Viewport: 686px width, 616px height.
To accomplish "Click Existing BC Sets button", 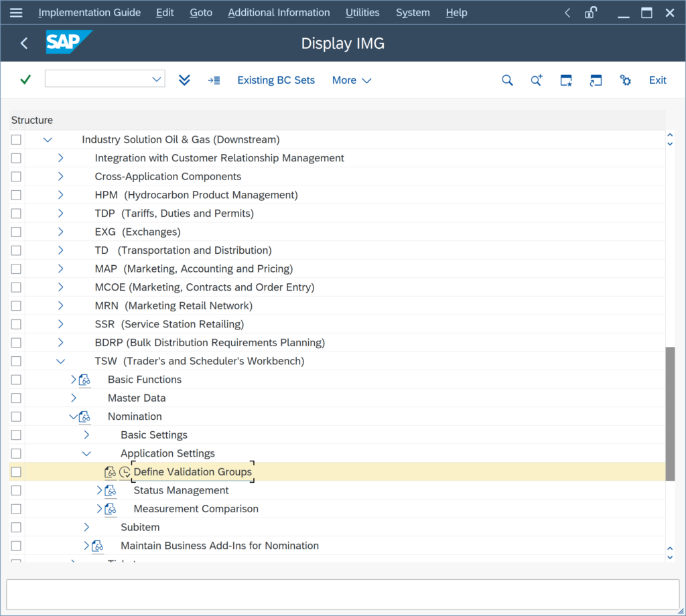I will pos(276,80).
